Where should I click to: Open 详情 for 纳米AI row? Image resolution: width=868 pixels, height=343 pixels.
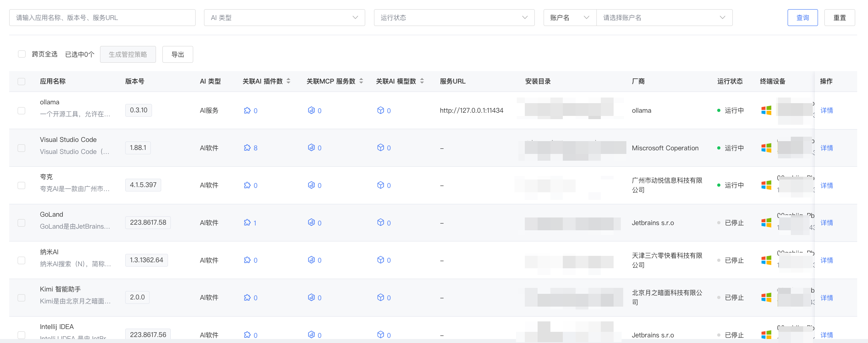coord(827,260)
